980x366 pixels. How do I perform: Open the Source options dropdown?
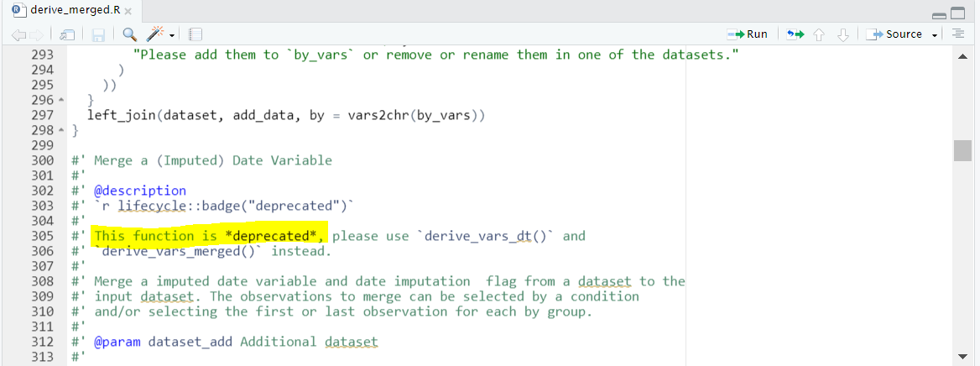click(935, 35)
